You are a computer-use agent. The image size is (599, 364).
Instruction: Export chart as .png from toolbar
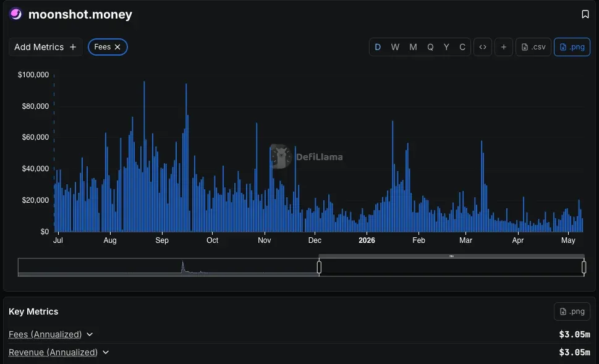point(572,47)
